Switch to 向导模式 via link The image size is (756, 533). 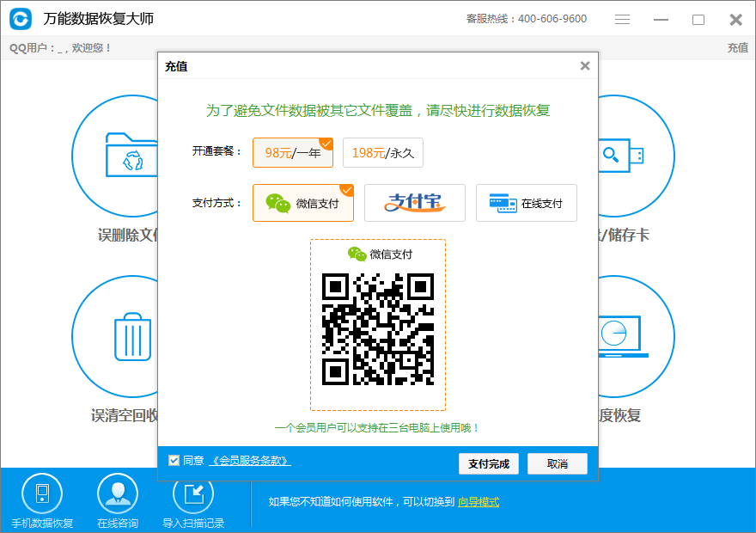[x=479, y=502]
